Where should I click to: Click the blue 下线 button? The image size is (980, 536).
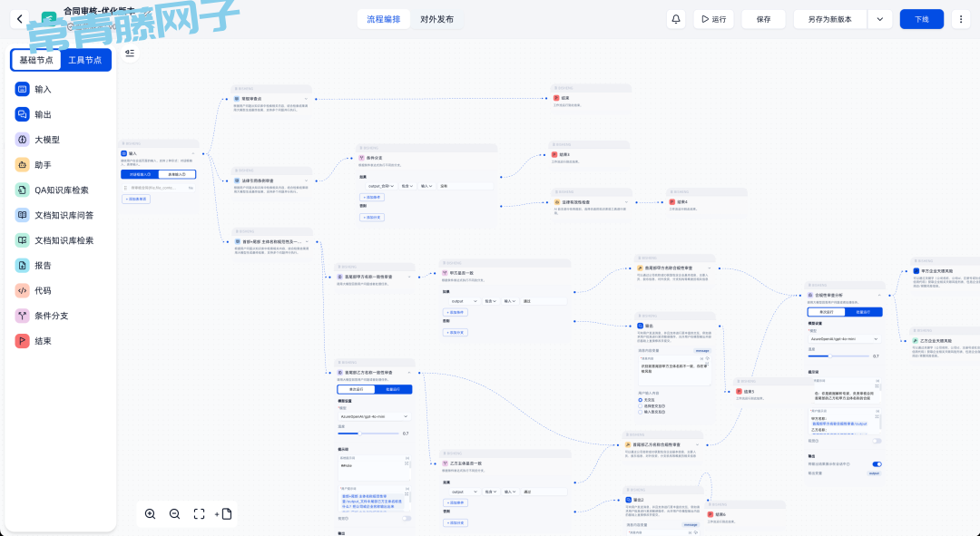coord(921,19)
